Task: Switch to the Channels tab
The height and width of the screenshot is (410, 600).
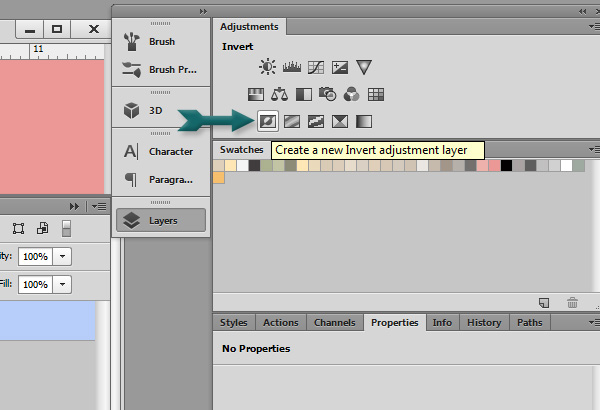Action: click(335, 323)
